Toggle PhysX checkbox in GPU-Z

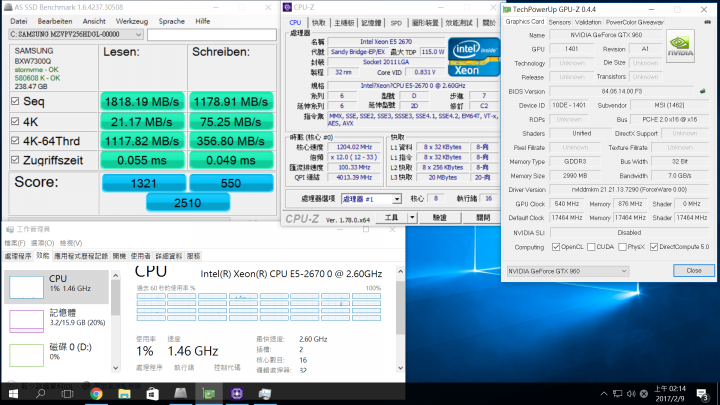click(622, 247)
